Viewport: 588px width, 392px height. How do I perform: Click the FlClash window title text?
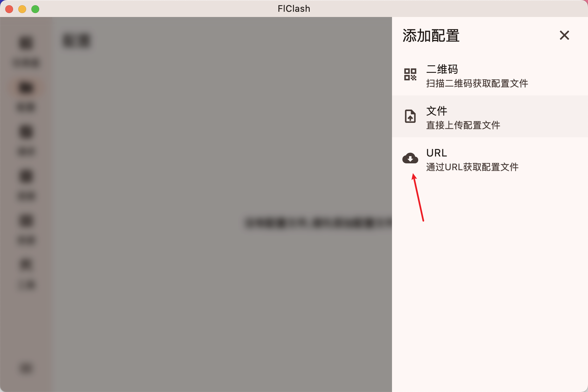(x=294, y=9)
